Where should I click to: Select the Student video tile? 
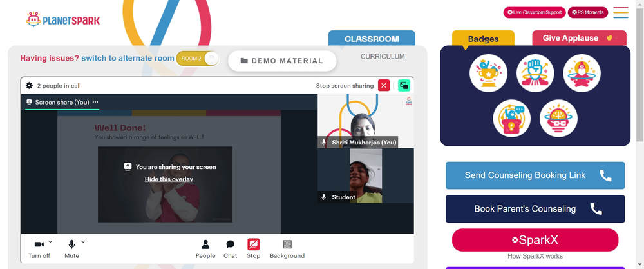(366, 175)
